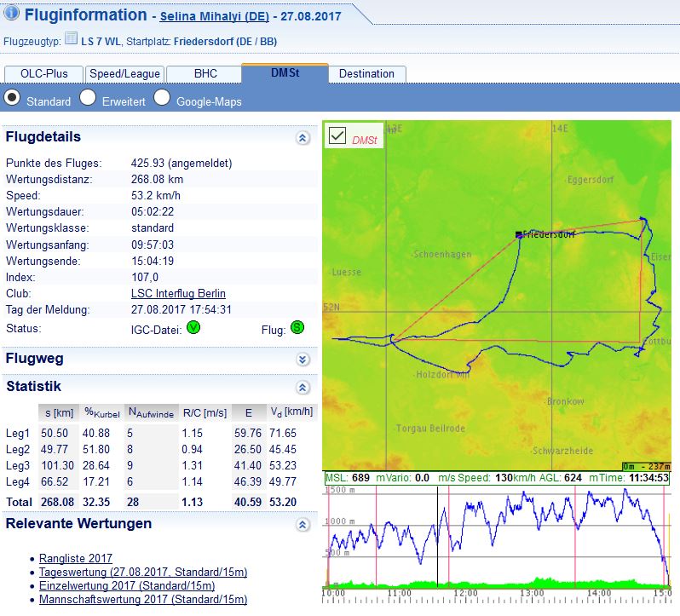Click the blue info icon beside Fluginformation
This screenshot has height=616, width=680.
(x=12, y=14)
